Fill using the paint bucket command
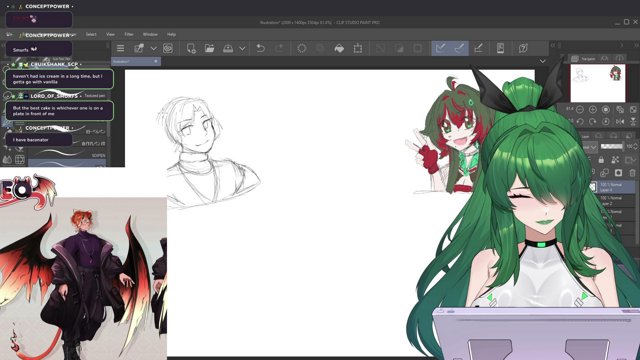The image size is (640, 360). click(339, 49)
